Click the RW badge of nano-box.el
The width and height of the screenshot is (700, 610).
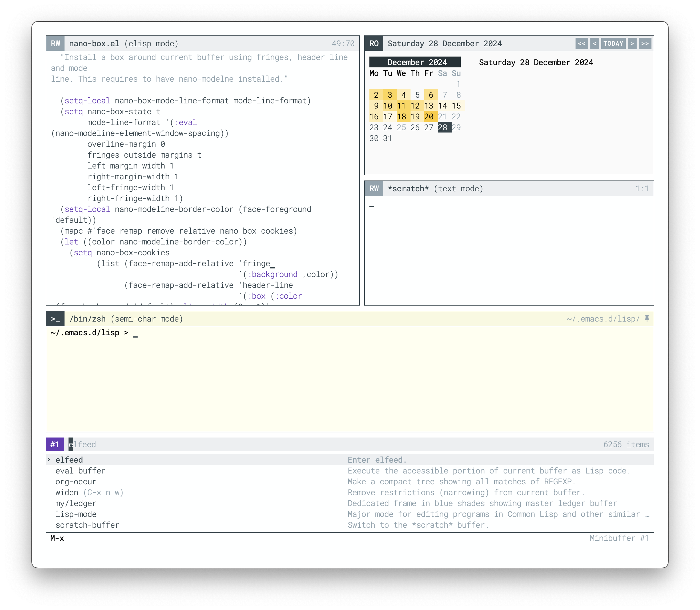tap(55, 44)
